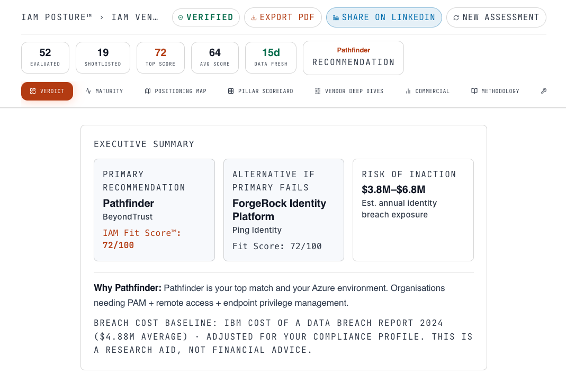
Task: Select the Verdict tab
Action: click(x=47, y=91)
